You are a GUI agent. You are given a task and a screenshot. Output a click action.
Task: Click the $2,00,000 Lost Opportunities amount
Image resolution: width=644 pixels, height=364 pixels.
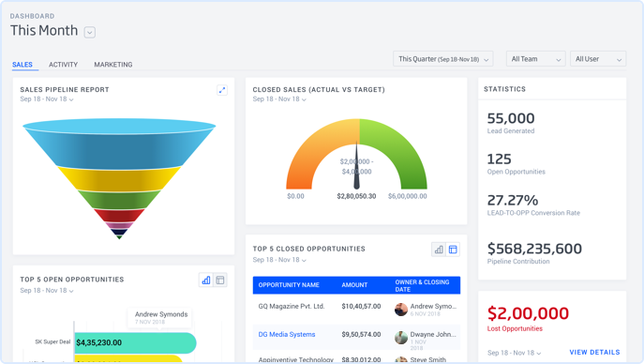pyautogui.click(x=528, y=313)
